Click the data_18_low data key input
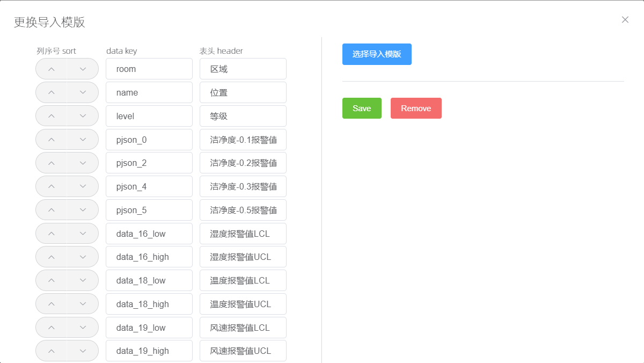 point(149,280)
